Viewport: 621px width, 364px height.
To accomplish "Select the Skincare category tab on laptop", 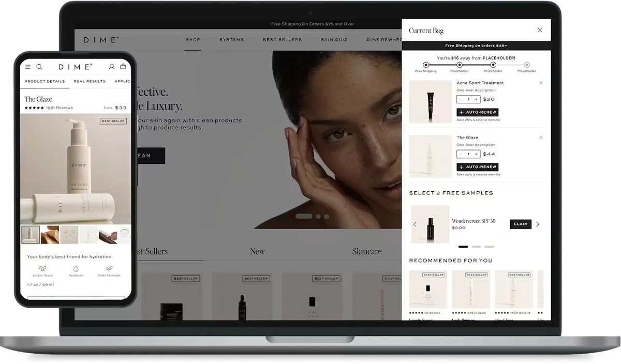I will (367, 251).
